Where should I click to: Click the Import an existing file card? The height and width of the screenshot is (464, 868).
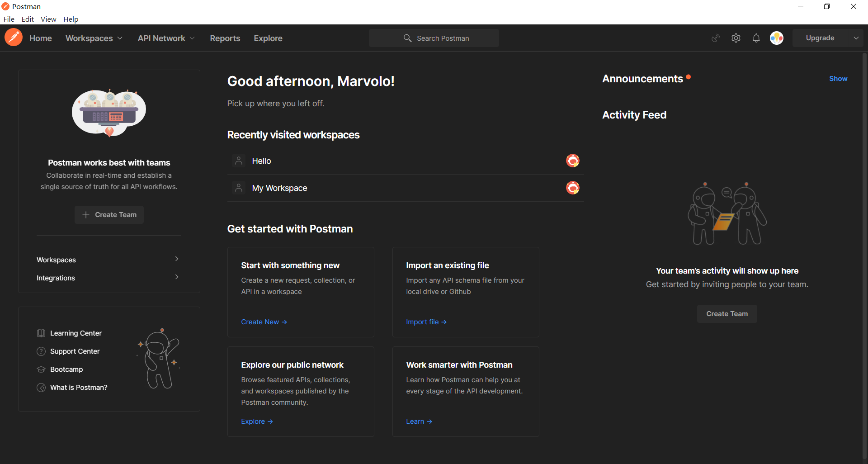(x=466, y=292)
